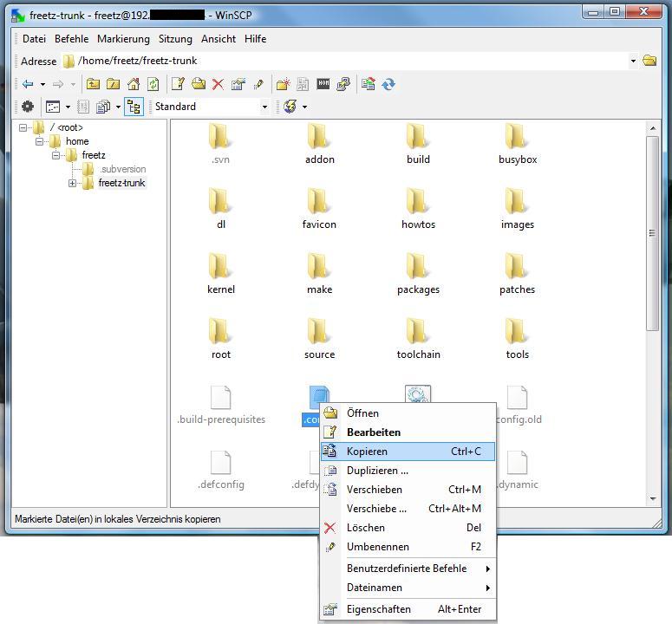This screenshot has width=672, height=624.
Task: Open the Sitzung menu
Action: [175, 39]
